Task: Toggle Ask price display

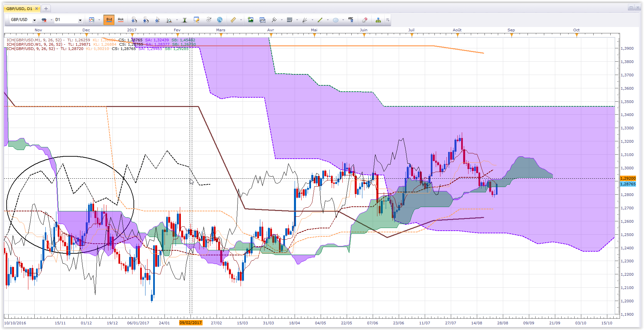Action: tap(121, 20)
